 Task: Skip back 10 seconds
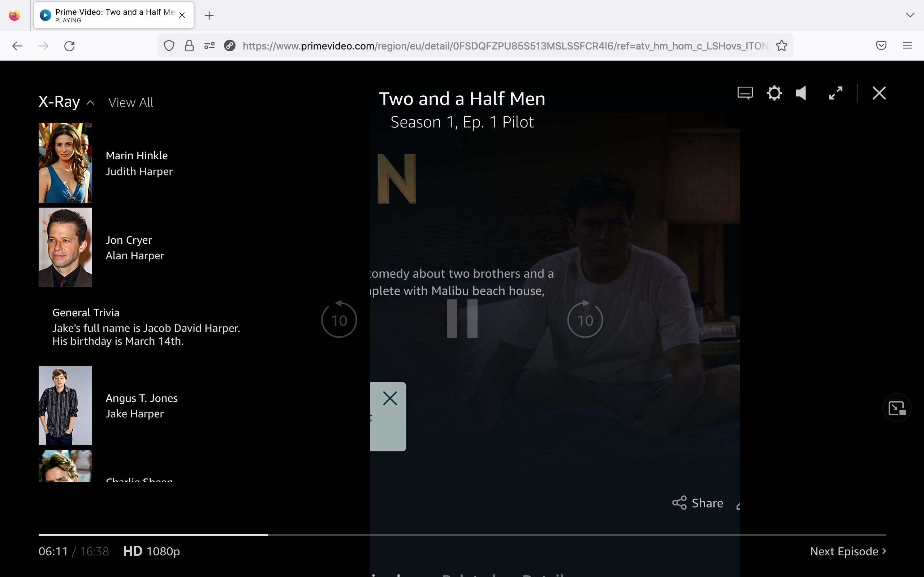339,320
